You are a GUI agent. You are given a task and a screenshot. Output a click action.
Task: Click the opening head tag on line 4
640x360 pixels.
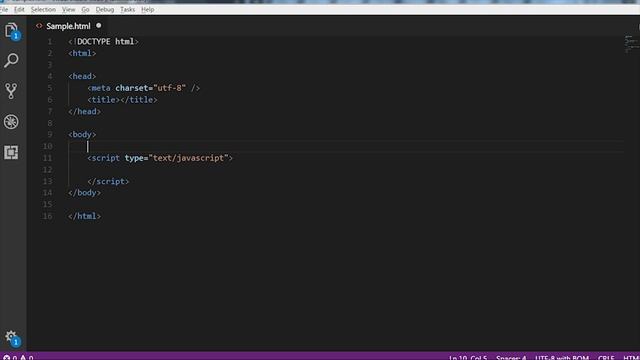82,76
